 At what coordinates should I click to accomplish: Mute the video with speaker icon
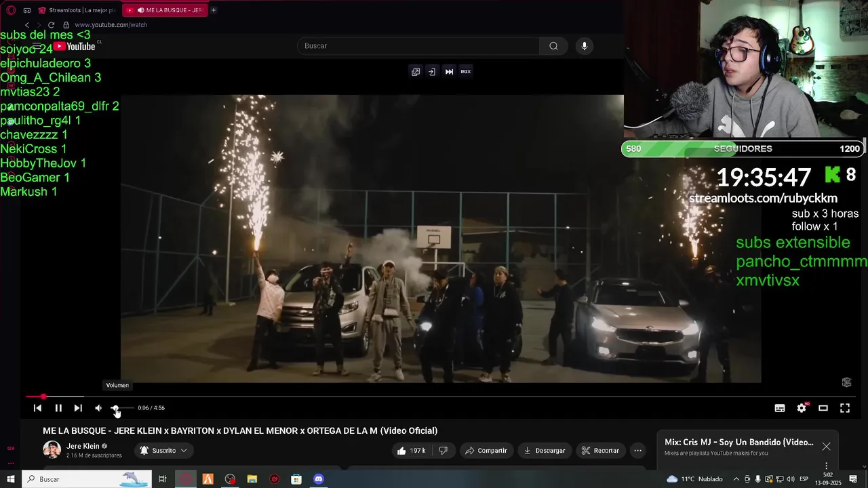[98, 408]
